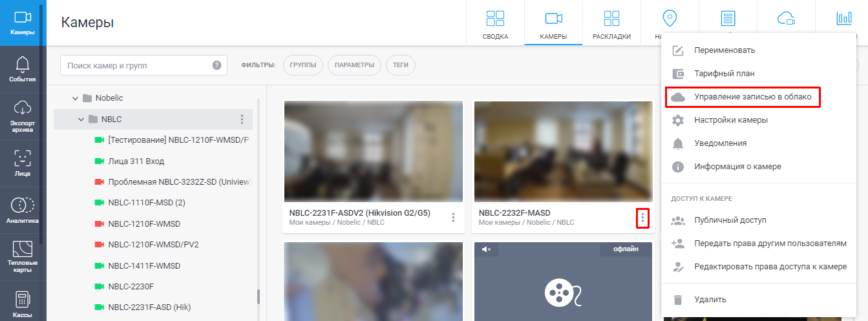Switch to the Камеры top tab
Screen dimensions: 868x321
point(553,23)
